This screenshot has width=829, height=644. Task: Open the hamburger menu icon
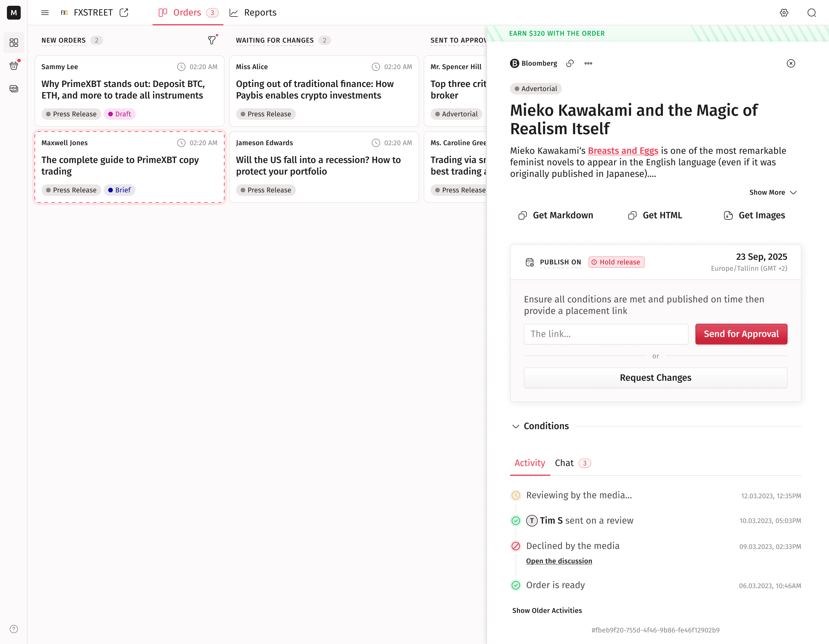[44, 13]
